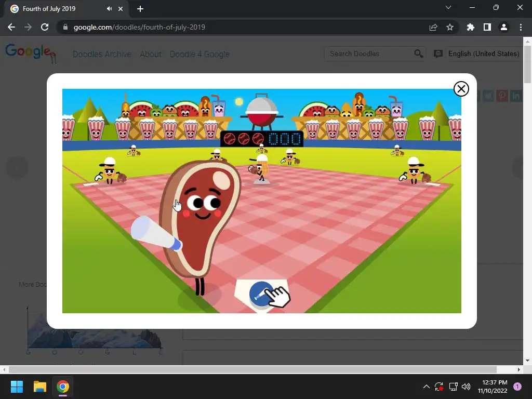Reload the current page
Screen dimensions: 532x399
(x=45, y=27)
